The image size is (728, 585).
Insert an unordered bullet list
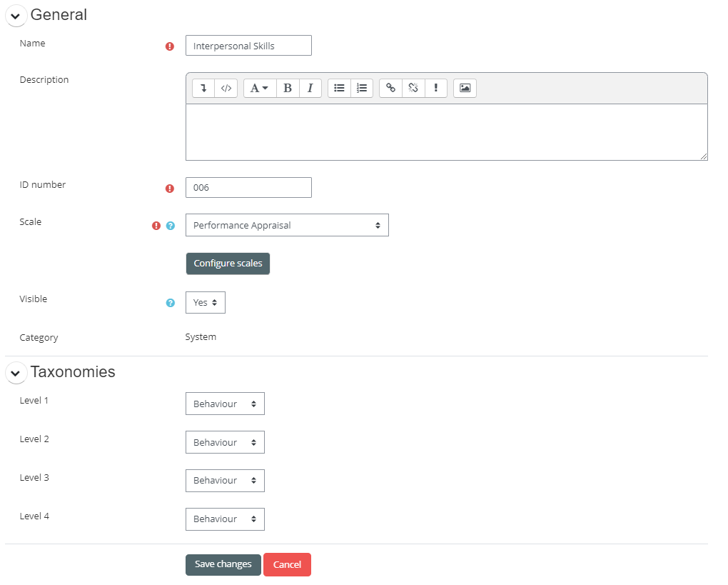340,88
